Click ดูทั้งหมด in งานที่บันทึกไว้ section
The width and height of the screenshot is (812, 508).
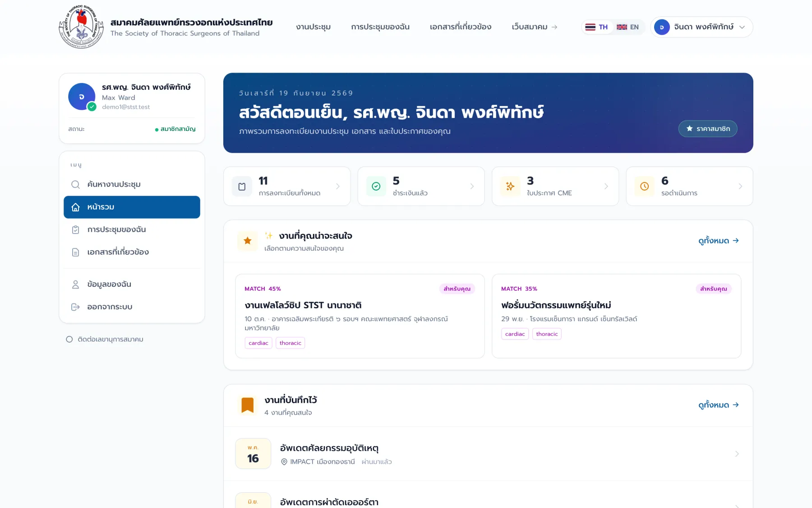tap(719, 405)
